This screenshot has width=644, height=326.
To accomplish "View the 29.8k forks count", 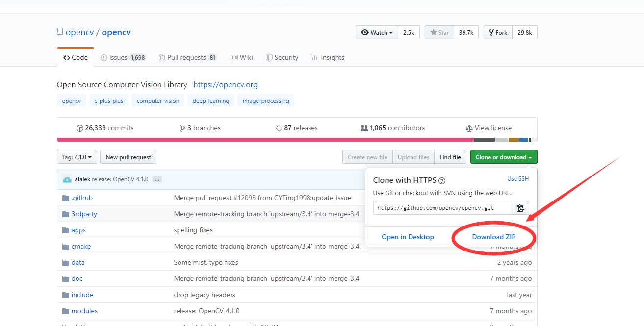I will click(525, 32).
